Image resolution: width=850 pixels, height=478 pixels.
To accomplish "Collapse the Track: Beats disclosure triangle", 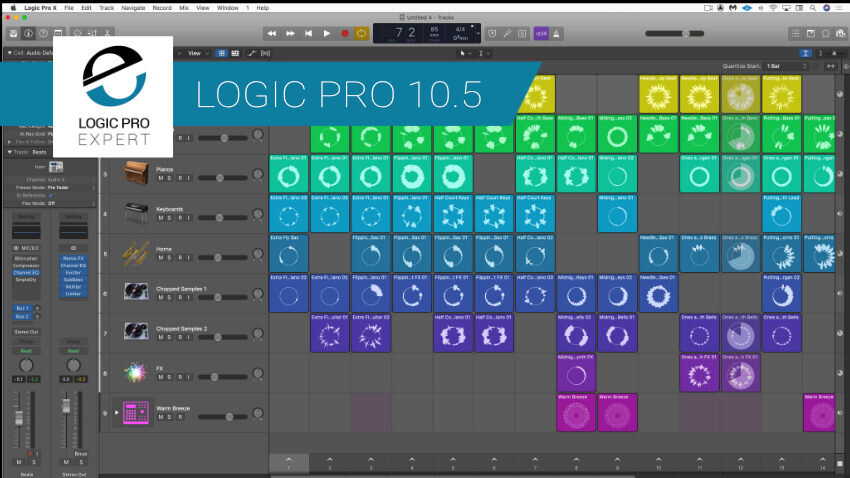I will tap(9, 152).
